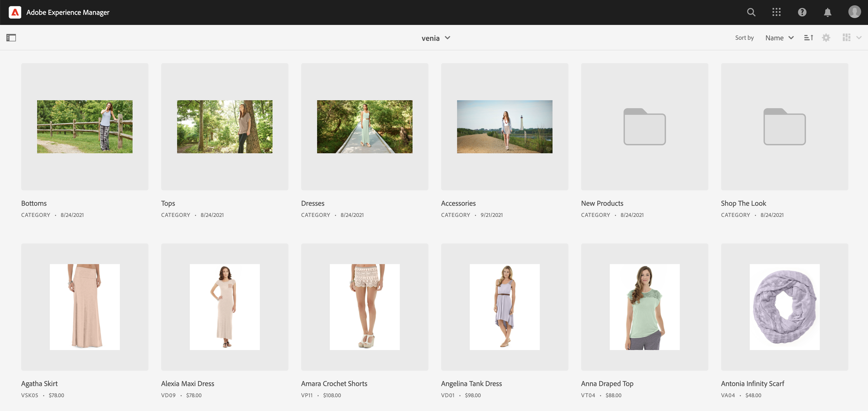868x411 pixels.
Task: Open the New Products folder
Action: coord(644,127)
